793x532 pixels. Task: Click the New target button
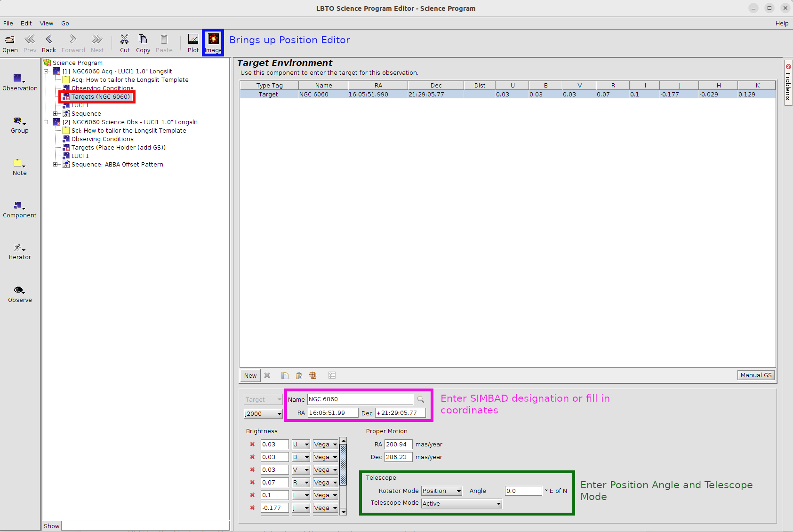click(250, 375)
